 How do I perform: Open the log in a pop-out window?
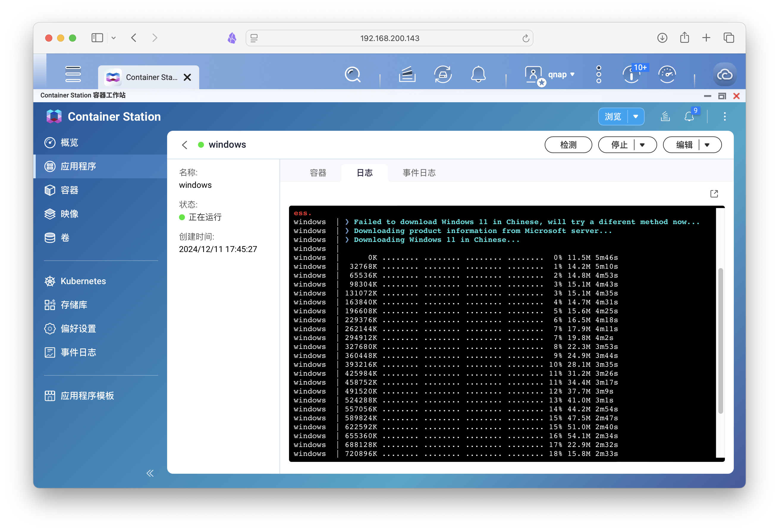click(x=714, y=194)
